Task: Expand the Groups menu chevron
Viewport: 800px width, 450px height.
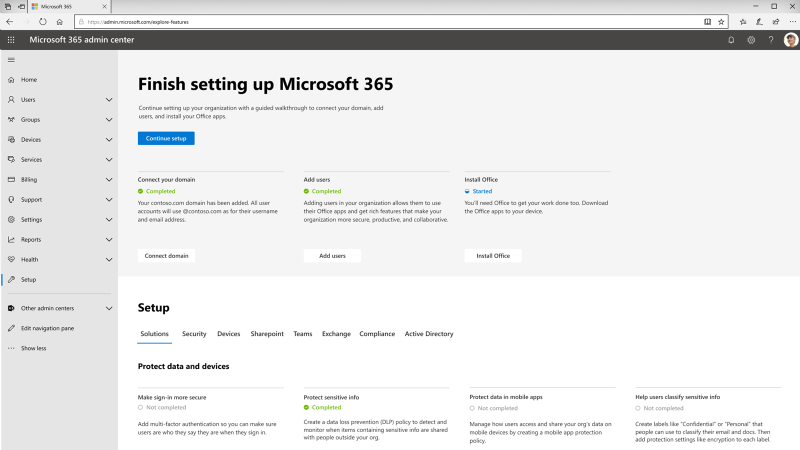Action: coord(109,119)
